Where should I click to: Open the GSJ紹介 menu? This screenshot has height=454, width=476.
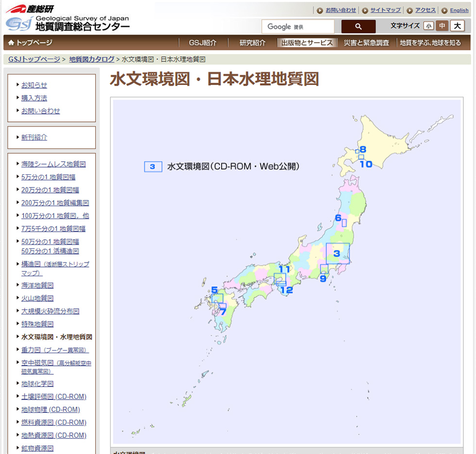tap(203, 43)
